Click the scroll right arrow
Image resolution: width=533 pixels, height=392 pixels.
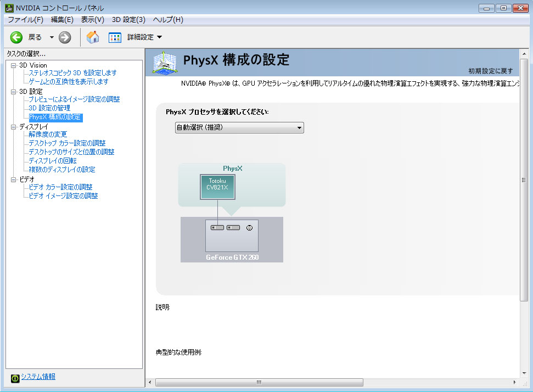click(514, 383)
